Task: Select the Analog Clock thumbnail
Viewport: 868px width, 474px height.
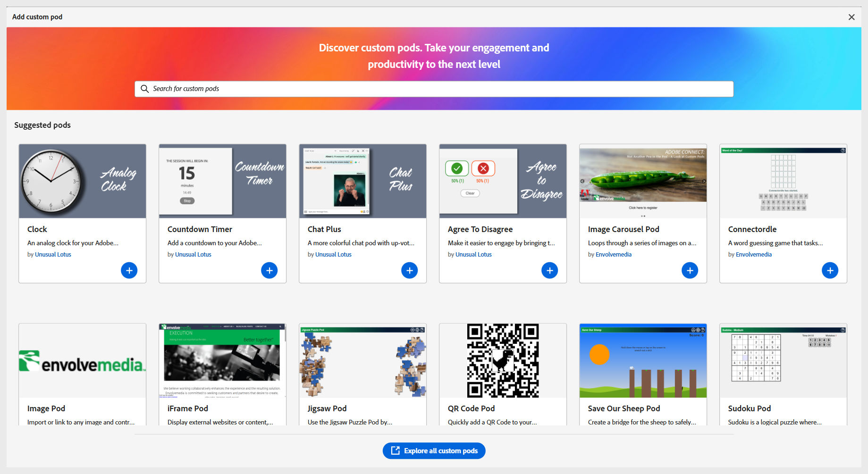Action: click(82, 181)
